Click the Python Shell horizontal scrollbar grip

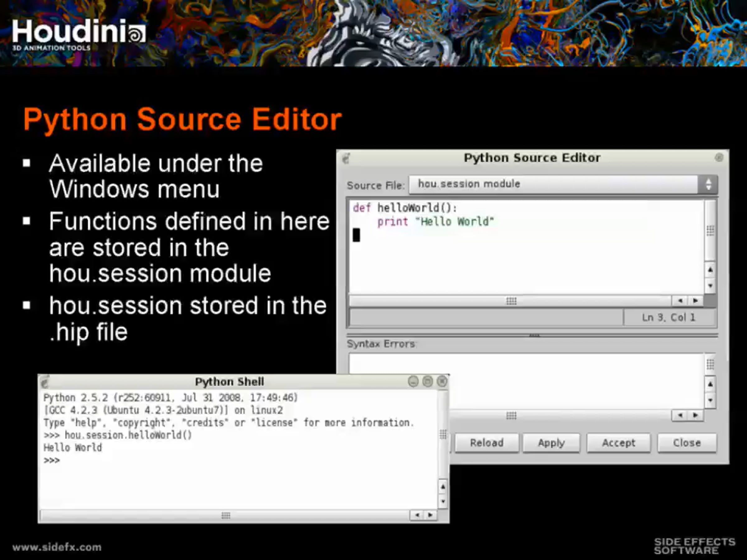coord(226,515)
